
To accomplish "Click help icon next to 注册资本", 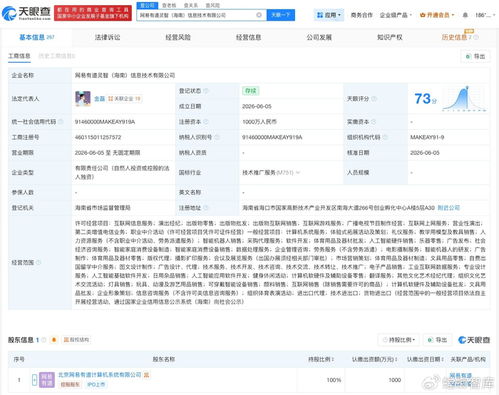I will (x=206, y=122).
